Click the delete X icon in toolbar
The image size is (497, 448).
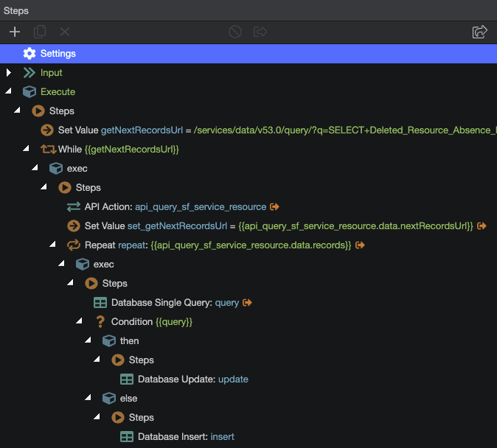tap(65, 32)
